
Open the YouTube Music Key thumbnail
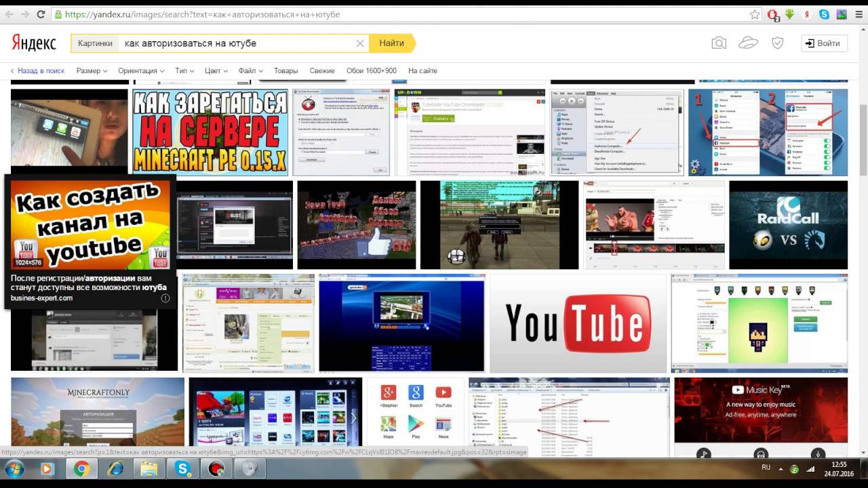pos(761,418)
